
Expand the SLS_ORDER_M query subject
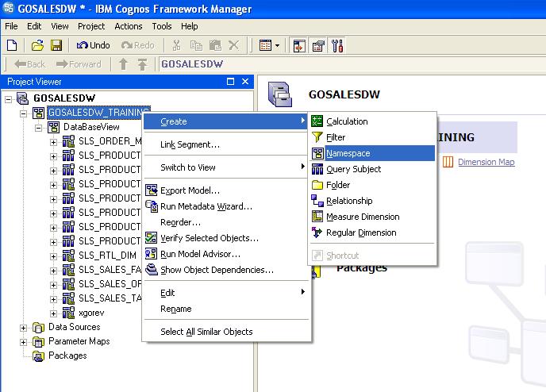click(x=53, y=142)
